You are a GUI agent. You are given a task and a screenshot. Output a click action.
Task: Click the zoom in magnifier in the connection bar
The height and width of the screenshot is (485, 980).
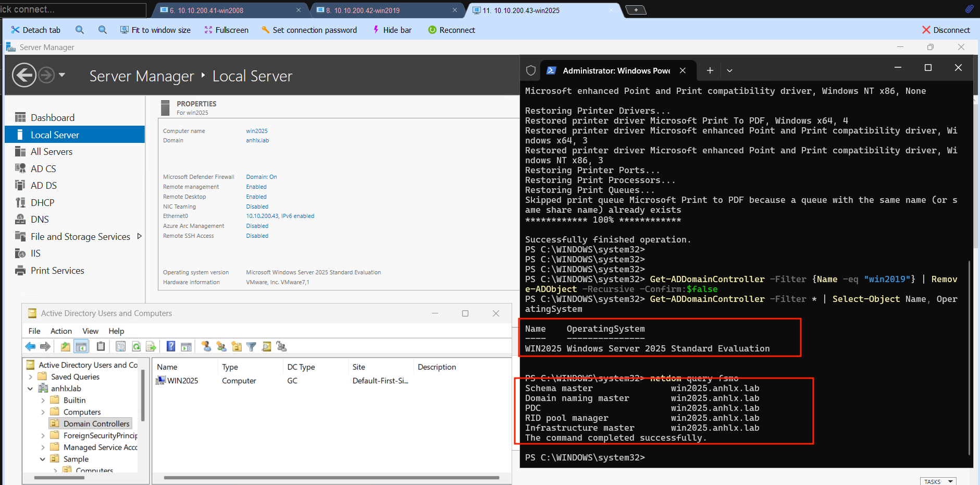pos(80,30)
